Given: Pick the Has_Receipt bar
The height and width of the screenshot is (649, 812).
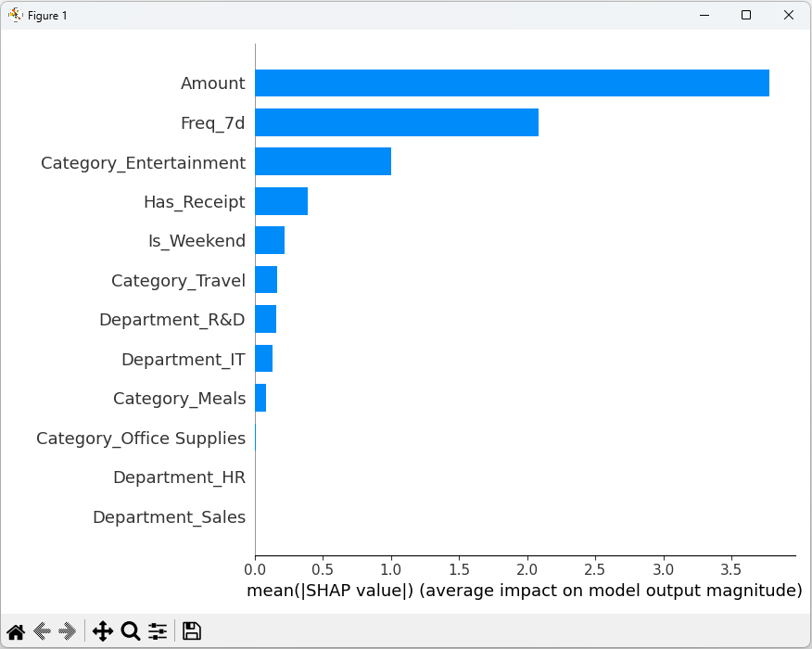Looking at the screenshot, I should (281, 201).
